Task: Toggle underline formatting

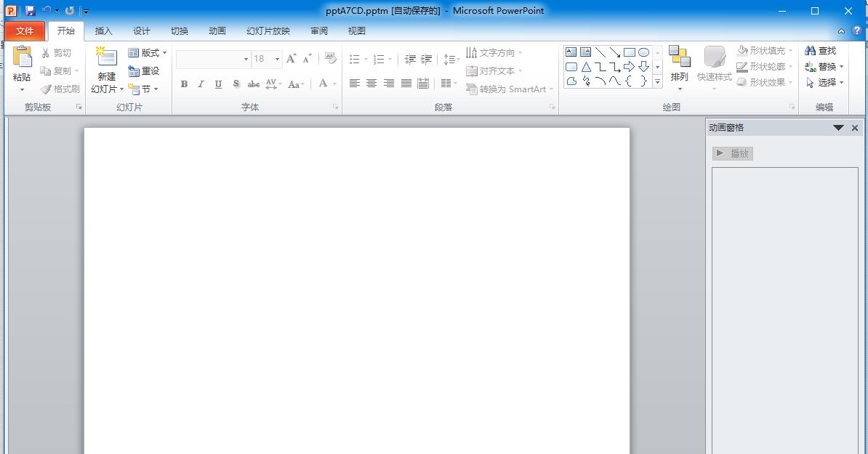Action: click(x=218, y=84)
